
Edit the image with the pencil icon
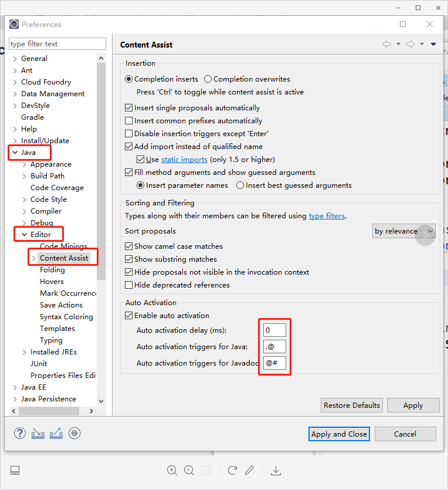(249, 470)
